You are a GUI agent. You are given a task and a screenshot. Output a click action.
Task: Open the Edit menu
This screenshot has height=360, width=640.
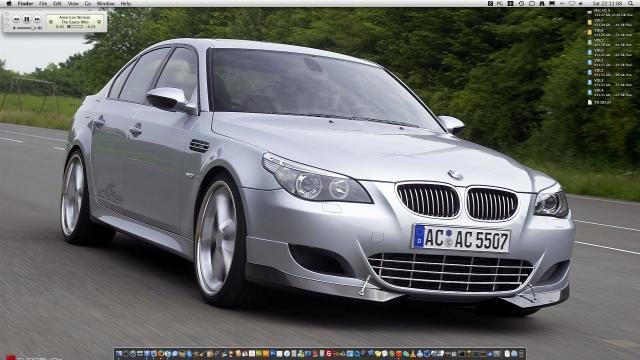57,3
